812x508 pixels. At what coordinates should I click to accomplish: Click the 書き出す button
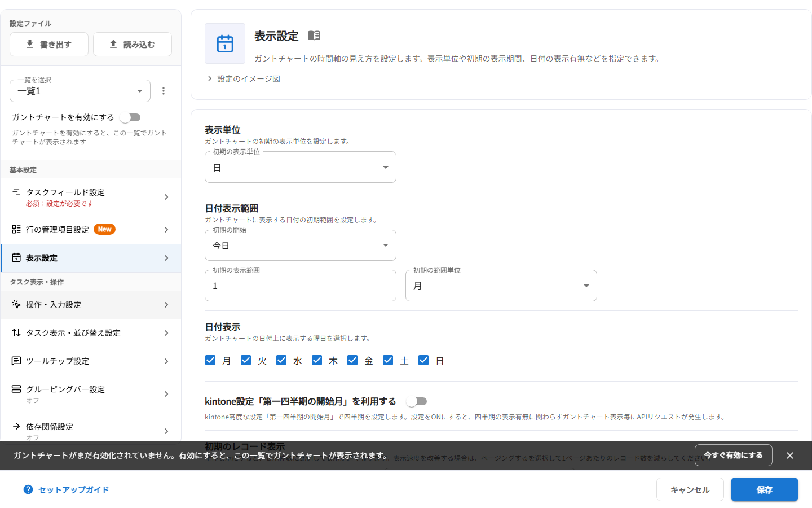coord(49,44)
